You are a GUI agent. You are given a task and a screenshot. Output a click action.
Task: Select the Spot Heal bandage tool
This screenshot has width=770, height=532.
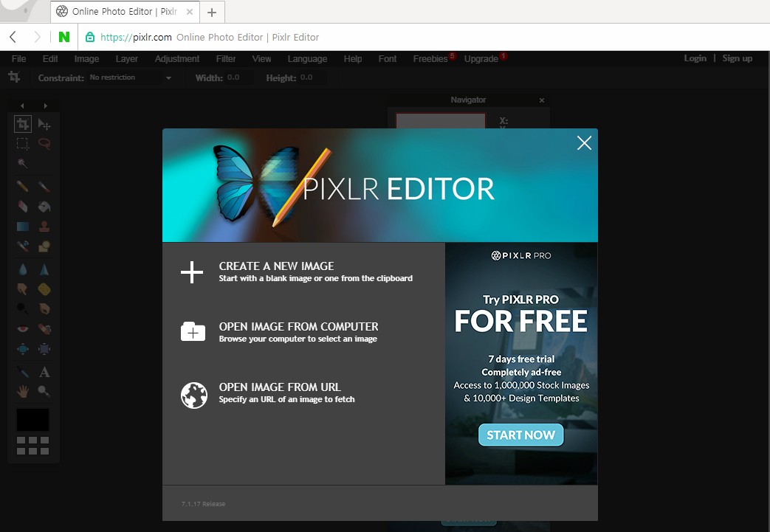point(44,329)
